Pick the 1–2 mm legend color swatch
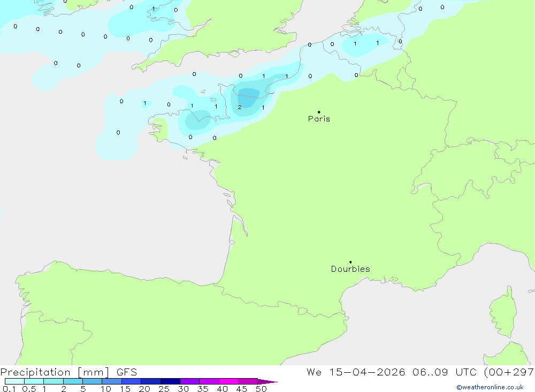535x392 pixels. click(53, 381)
